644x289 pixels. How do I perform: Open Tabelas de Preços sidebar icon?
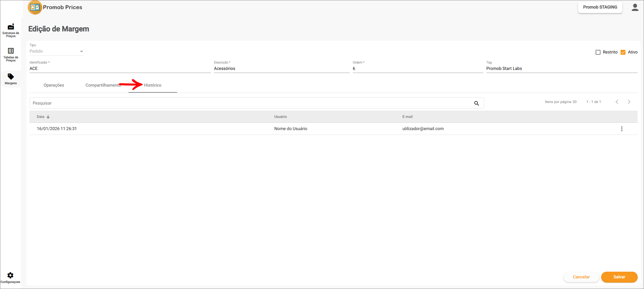11,51
